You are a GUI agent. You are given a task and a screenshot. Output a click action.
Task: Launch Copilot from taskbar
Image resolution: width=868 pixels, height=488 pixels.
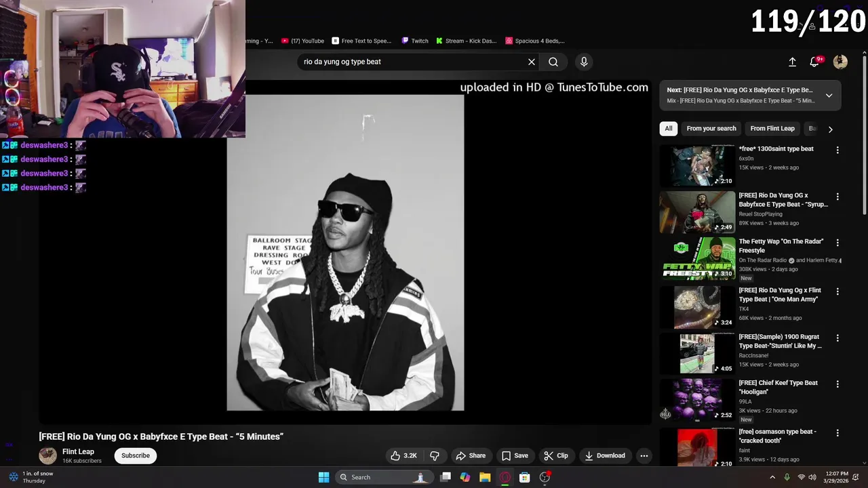tap(465, 477)
